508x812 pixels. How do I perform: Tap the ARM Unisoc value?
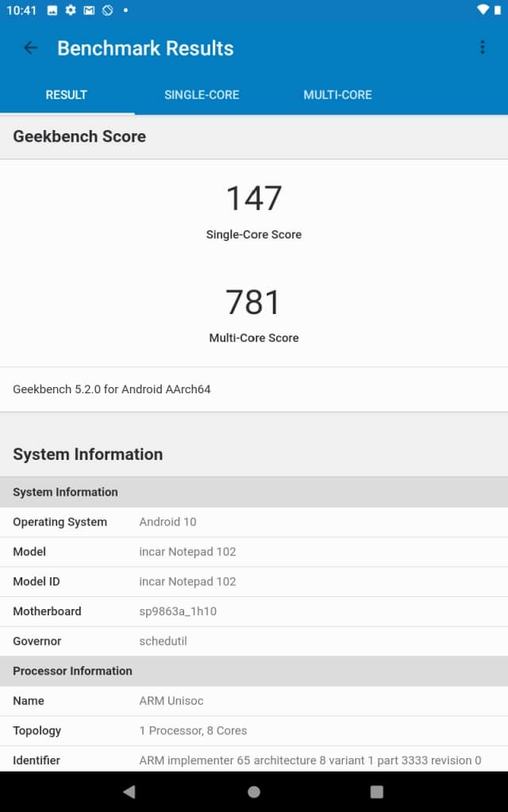(171, 701)
